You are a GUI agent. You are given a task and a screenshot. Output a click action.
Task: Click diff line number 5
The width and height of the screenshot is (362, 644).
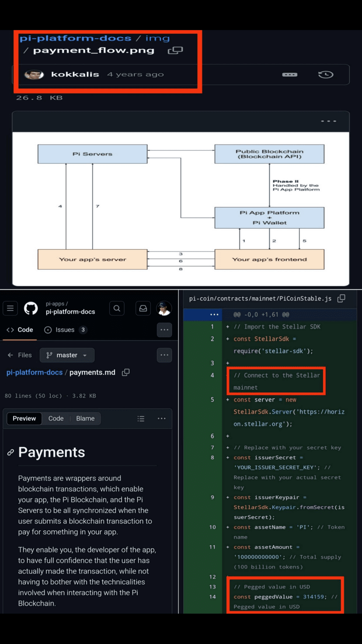tap(212, 399)
